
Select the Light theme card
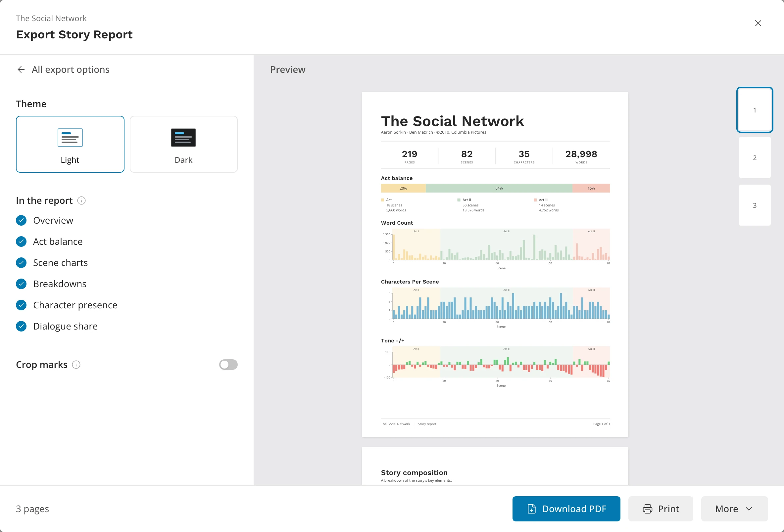click(70, 144)
